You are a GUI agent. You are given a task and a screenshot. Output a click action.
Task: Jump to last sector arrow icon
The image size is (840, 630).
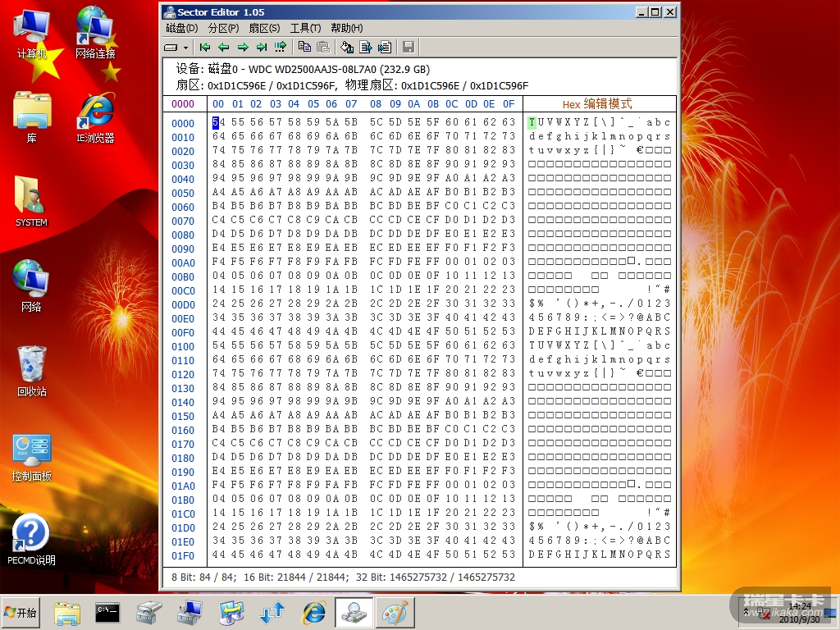262,47
